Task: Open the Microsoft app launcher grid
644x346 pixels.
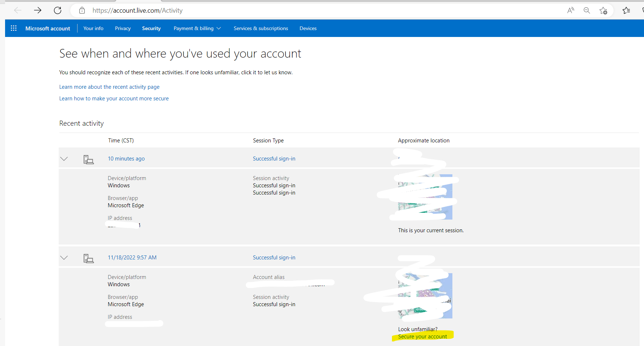Action: point(14,28)
